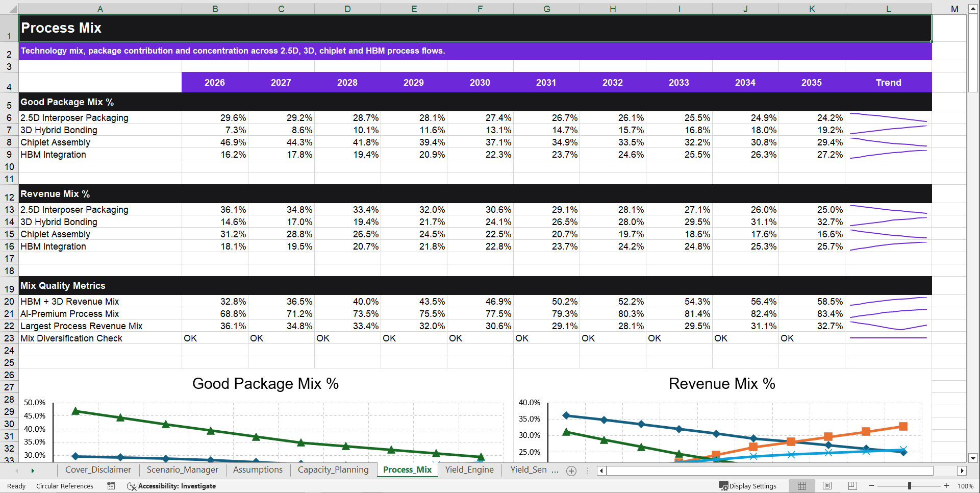
Task: Select 2035 value 83.4% cell
Action: coord(812,313)
